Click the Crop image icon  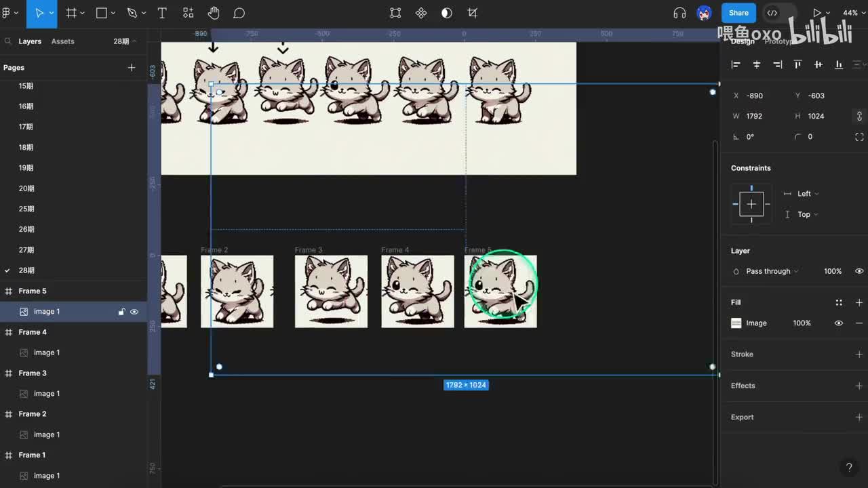[x=473, y=13]
